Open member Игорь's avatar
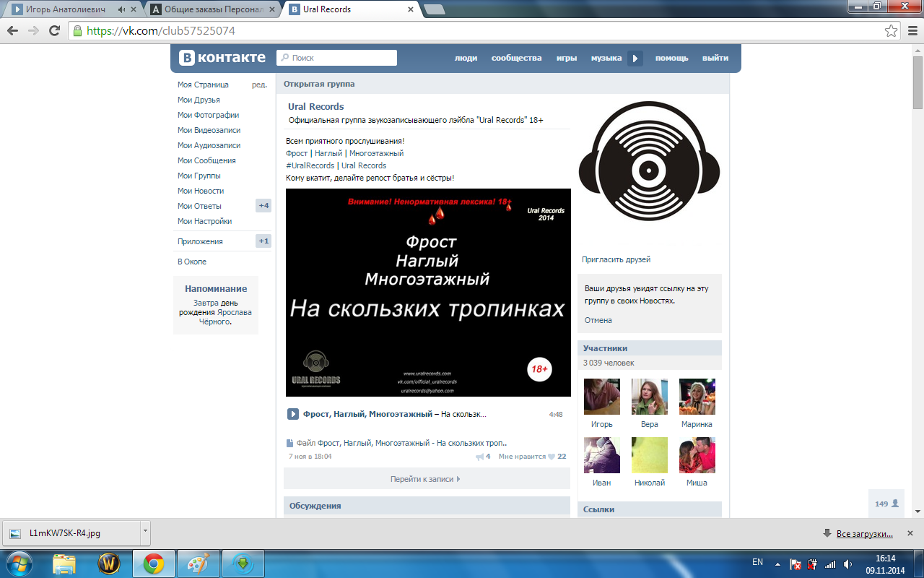The image size is (924, 578). pos(602,397)
